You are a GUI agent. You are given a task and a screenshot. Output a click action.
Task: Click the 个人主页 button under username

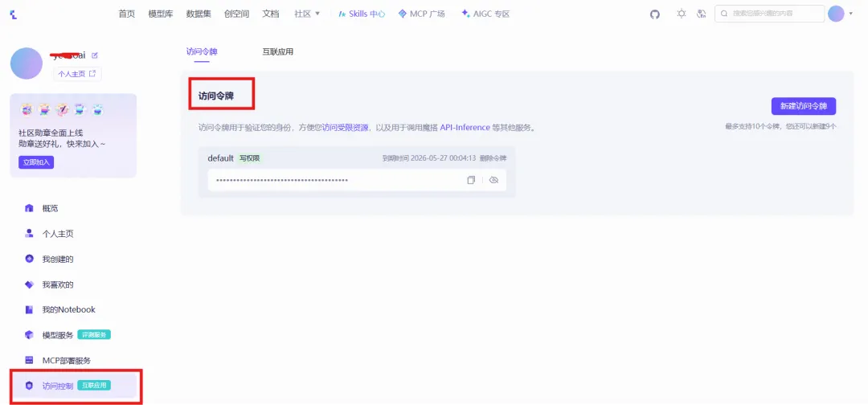pyautogui.click(x=77, y=74)
